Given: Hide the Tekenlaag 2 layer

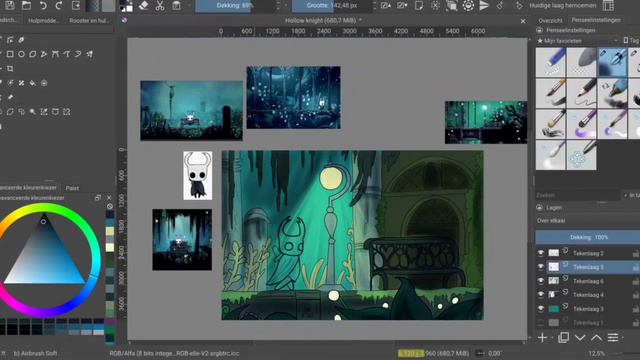Looking at the screenshot, I should click(541, 253).
